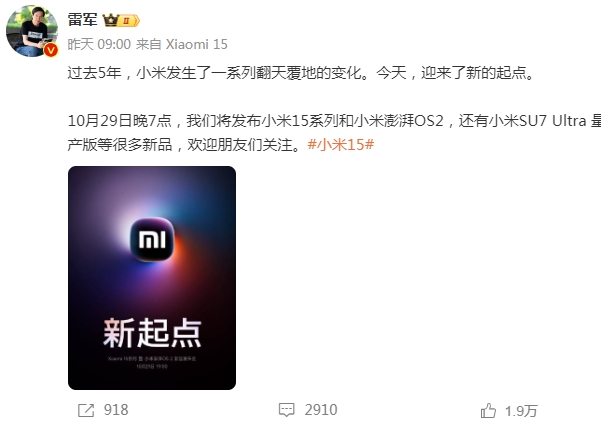Image resolution: width=601 pixels, height=428 pixels.
Task: Open the #小米15# hashtag topic
Action: coord(341,145)
